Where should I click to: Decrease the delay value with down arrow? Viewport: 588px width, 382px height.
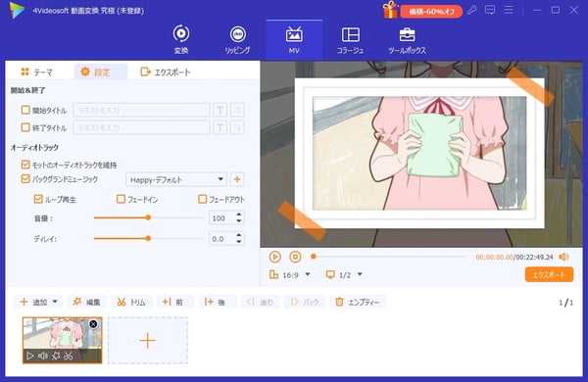239,241
